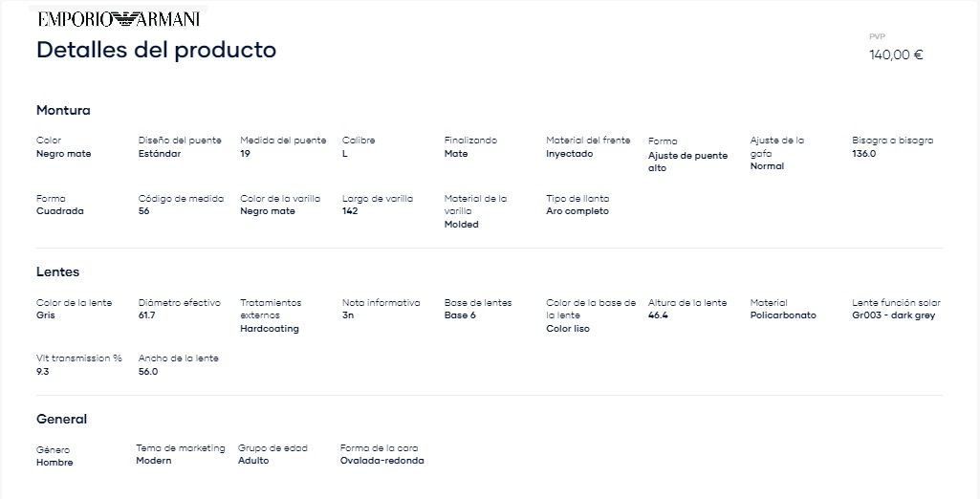Click the 140,00 € price
Image resolution: width=980 pixels, height=499 pixels.
[x=896, y=54]
